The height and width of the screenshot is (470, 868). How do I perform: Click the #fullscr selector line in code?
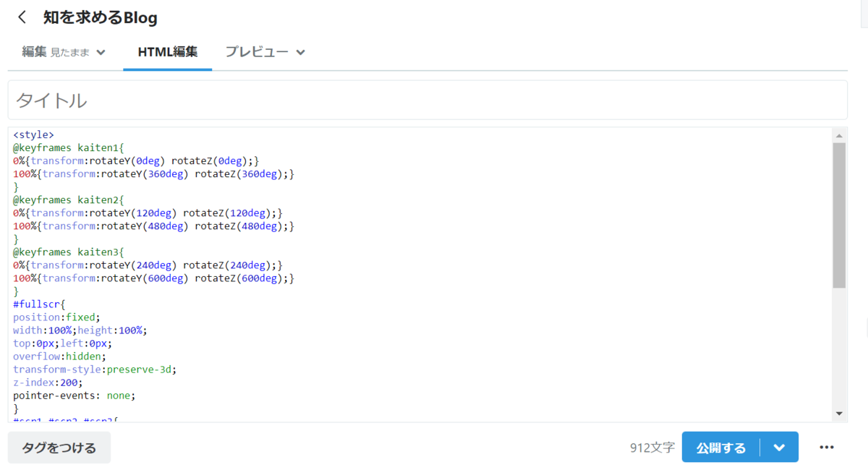point(33,304)
